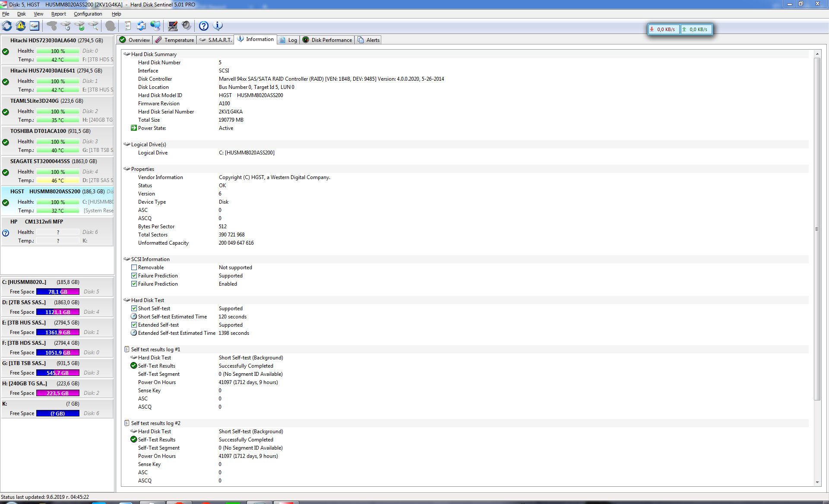Switch to the S.M.A.R.T. tab
Image resolution: width=829 pixels, height=504 pixels.
tap(215, 40)
